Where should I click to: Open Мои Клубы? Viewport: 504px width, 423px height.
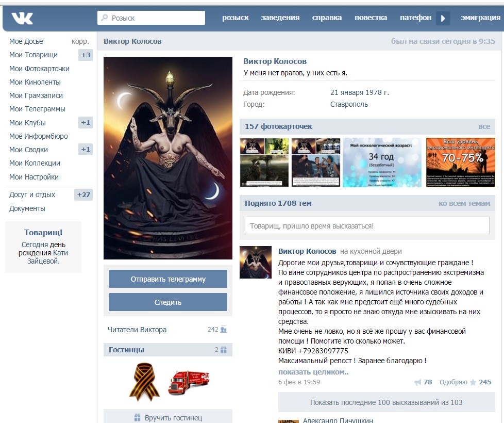pos(27,123)
